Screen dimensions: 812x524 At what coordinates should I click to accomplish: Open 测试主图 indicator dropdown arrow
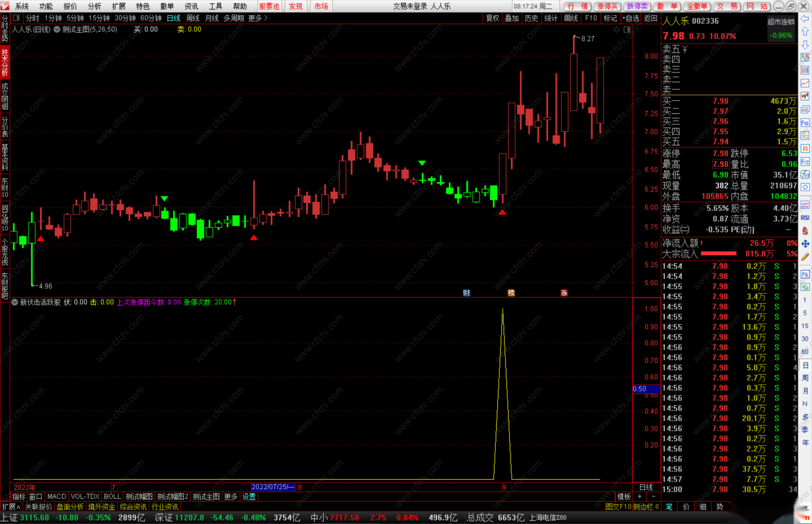[x=57, y=29]
